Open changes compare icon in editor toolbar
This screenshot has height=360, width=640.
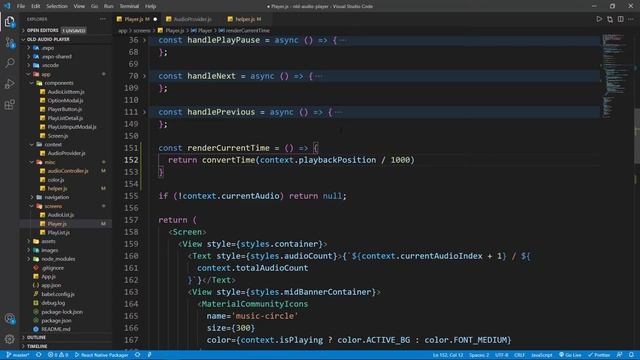click(610, 19)
